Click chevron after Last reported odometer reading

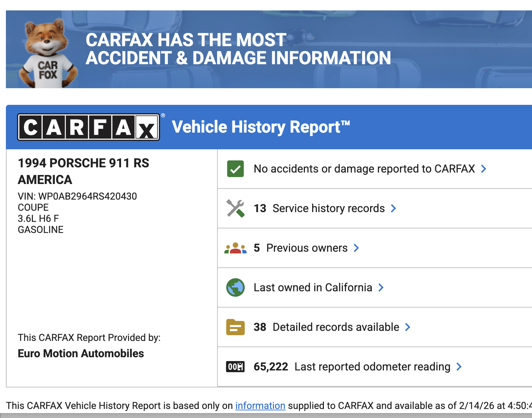point(459,367)
